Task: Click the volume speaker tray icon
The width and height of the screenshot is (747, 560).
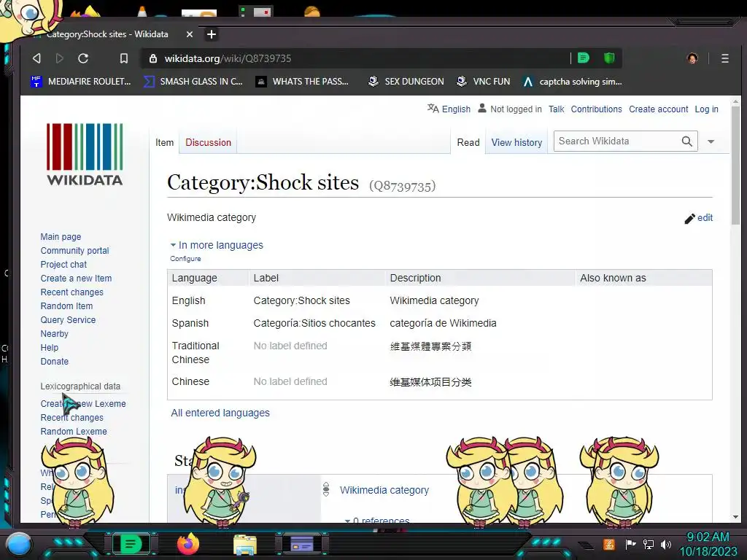Action: (x=665, y=544)
